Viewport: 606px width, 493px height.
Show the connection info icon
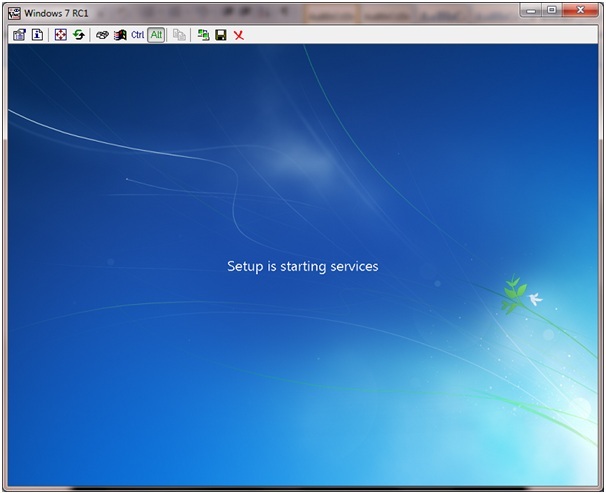point(37,35)
